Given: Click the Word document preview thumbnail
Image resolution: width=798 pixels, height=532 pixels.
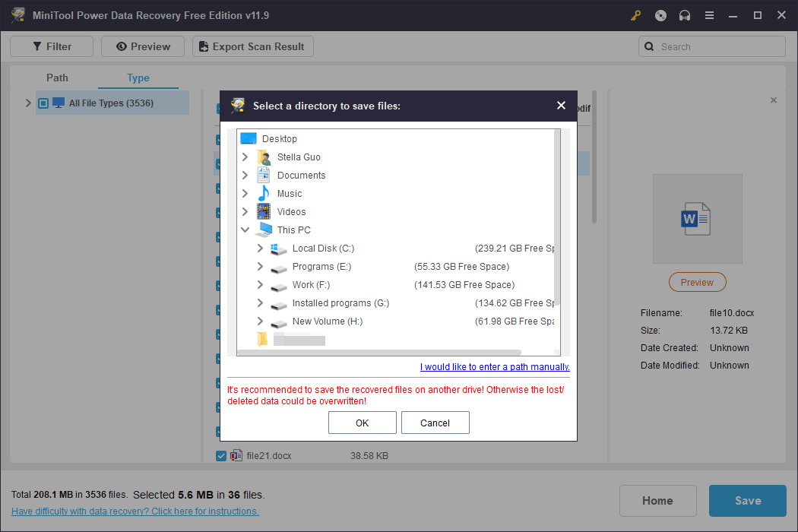Looking at the screenshot, I should click(x=697, y=219).
